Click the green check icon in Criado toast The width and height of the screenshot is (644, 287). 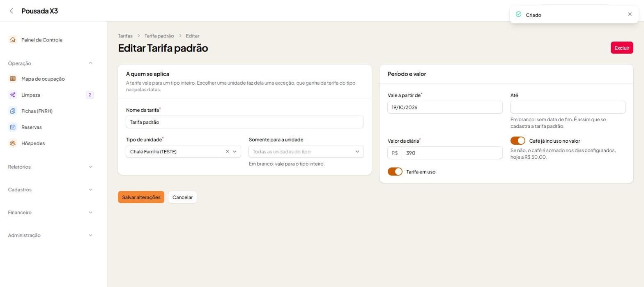pyautogui.click(x=518, y=14)
